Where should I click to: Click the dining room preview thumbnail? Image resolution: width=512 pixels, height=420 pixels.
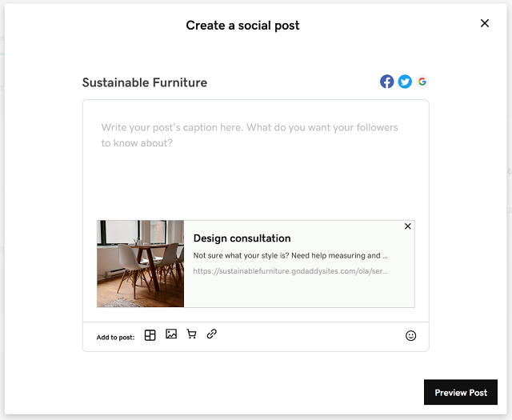point(141,263)
